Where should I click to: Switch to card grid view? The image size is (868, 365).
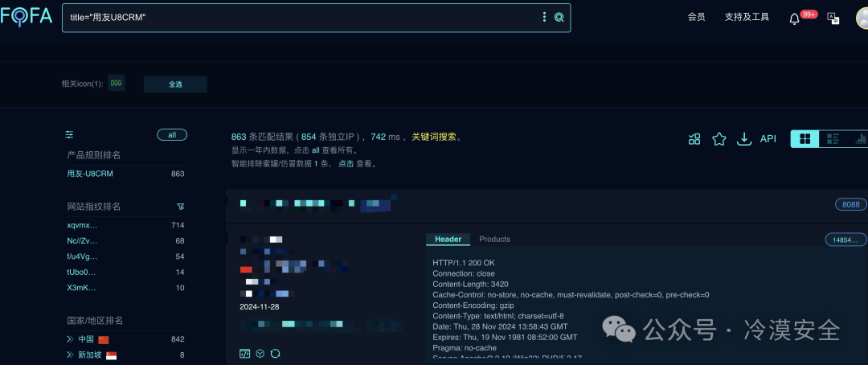click(805, 139)
